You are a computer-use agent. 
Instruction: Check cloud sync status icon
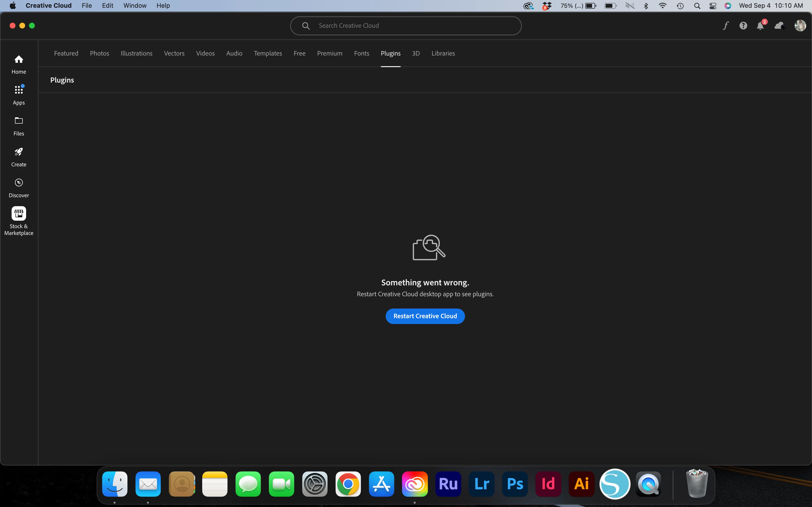pyautogui.click(x=779, y=26)
